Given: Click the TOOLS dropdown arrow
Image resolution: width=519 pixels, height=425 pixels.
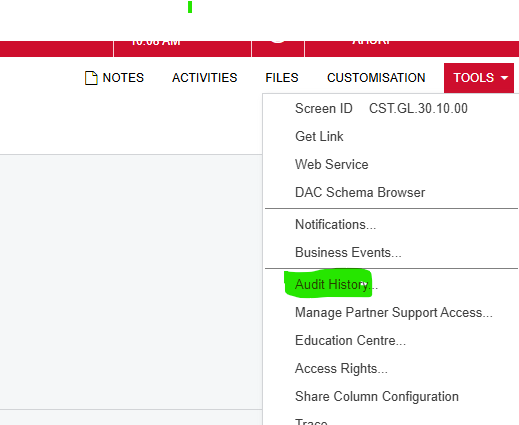Looking at the screenshot, I should point(504,78).
